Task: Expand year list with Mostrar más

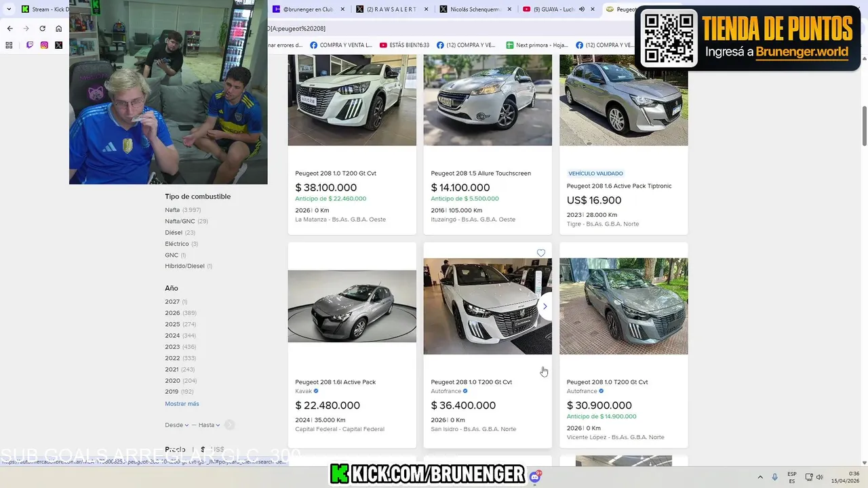Action: [182, 404]
